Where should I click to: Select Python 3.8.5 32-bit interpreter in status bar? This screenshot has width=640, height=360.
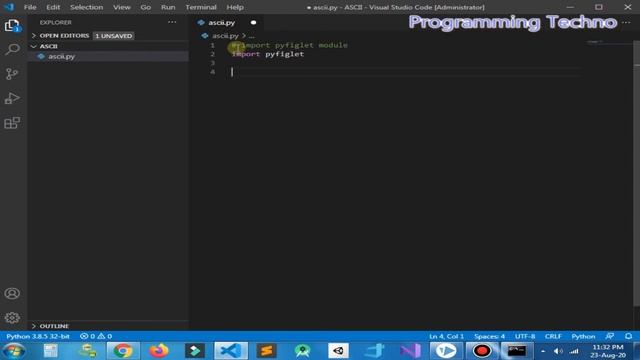(x=38, y=336)
